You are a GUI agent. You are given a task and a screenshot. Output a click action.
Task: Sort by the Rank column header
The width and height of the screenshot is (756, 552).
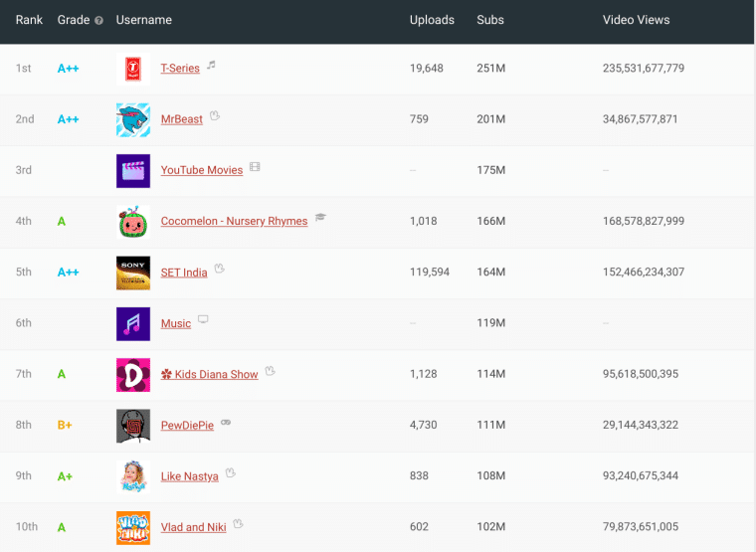click(x=29, y=20)
